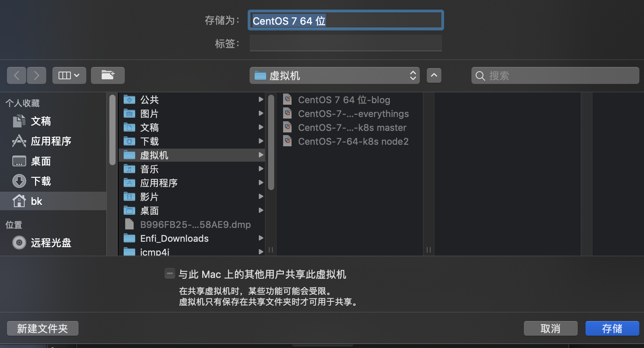Open the 虚拟机 location popup menu
Screen dimensions: 644x348
tap(335, 75)
